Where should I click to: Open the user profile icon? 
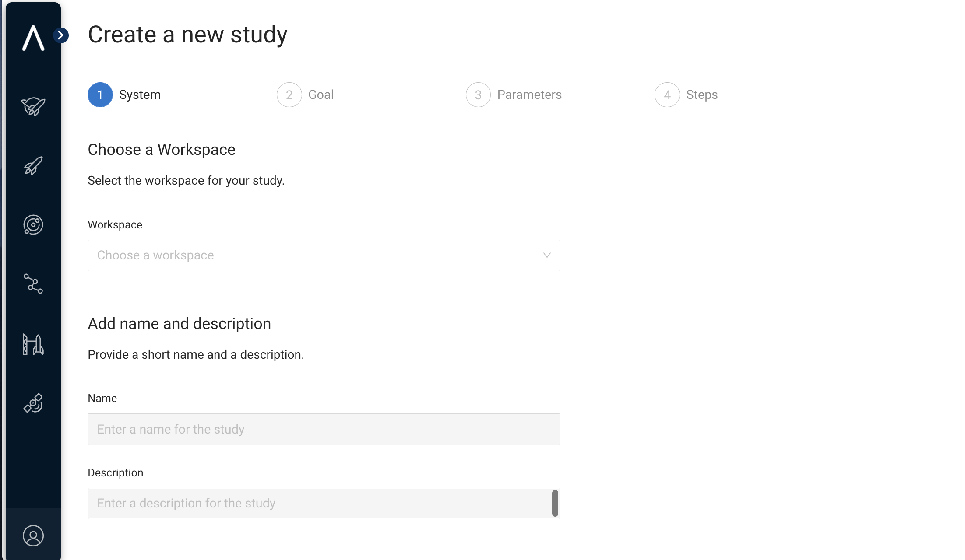point(33,536)
